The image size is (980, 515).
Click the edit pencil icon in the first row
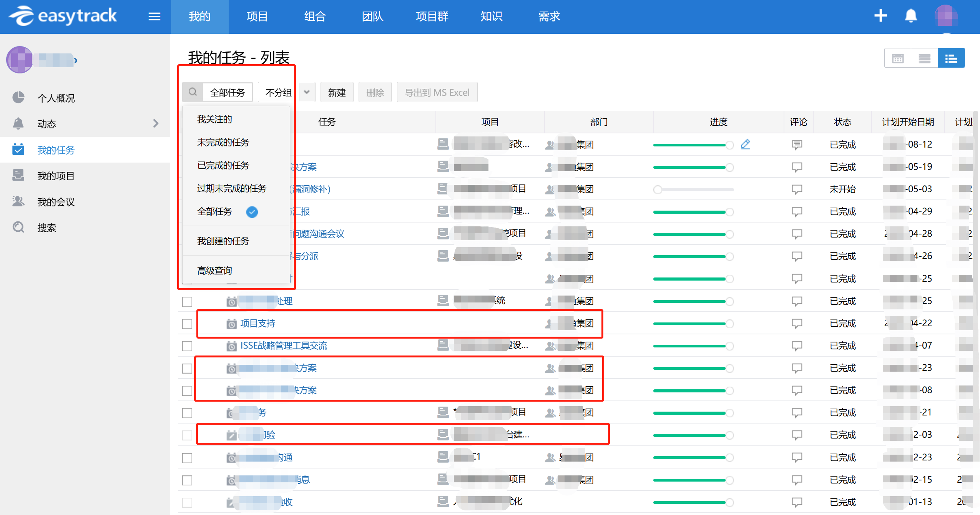pos(745,144)
